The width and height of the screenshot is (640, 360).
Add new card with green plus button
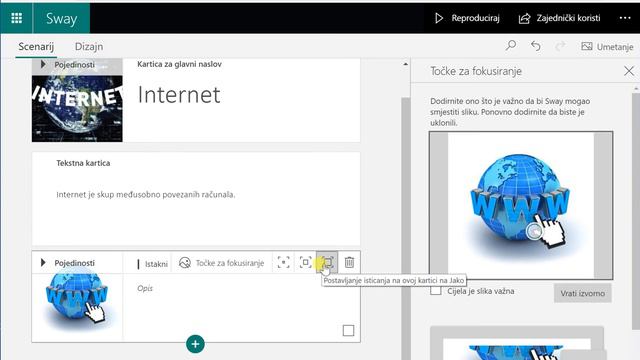[195, 344]
